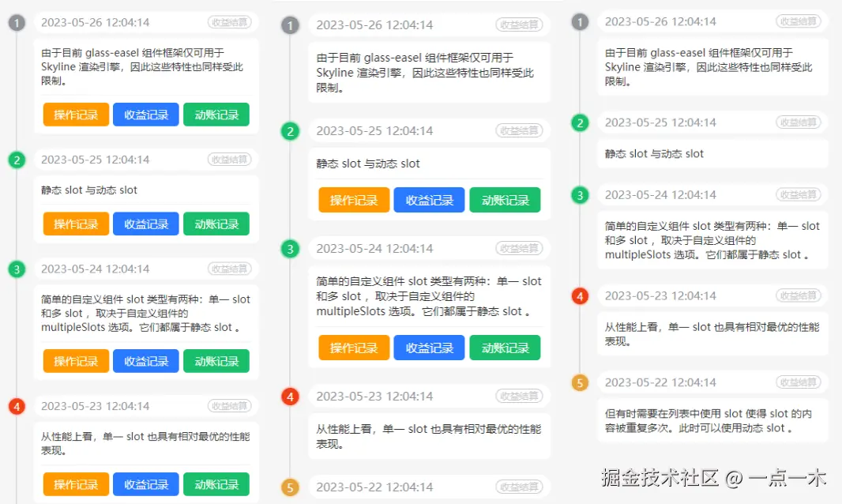Click the 操作记录 button in the middle 2023-05-25 card

point(353,200)
